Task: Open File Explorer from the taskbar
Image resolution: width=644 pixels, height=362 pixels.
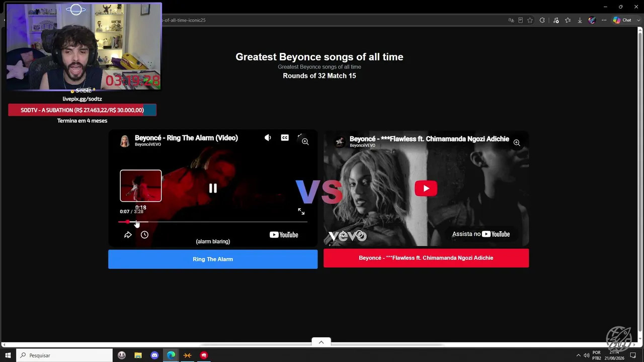Action: [138, 355]
